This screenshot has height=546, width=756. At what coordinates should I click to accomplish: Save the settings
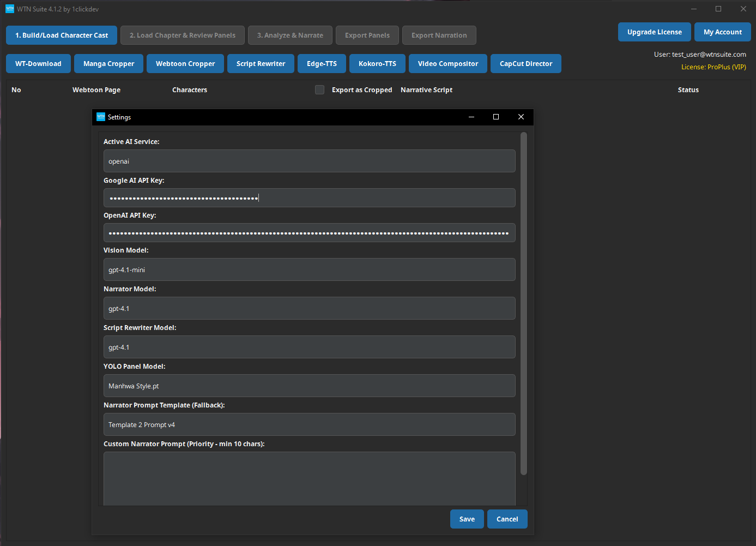click(467, 519)
